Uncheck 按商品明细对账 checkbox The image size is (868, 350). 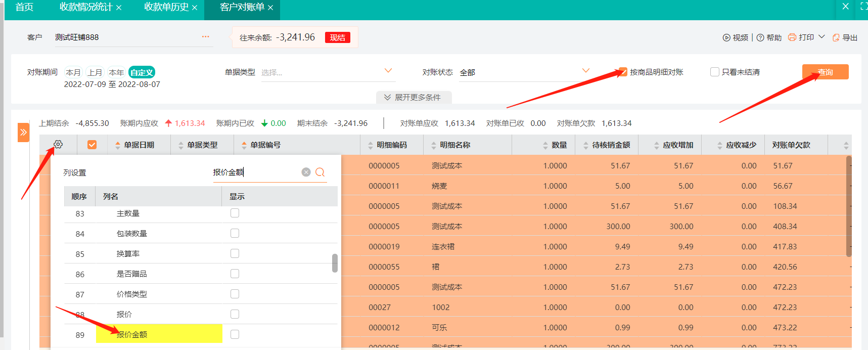pos(623,72)
